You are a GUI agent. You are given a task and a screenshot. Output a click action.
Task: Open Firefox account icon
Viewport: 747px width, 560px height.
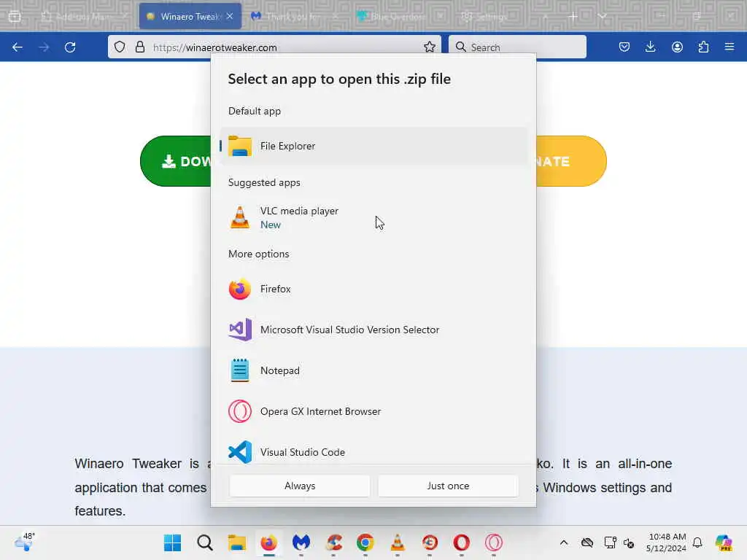coord(677,47)
